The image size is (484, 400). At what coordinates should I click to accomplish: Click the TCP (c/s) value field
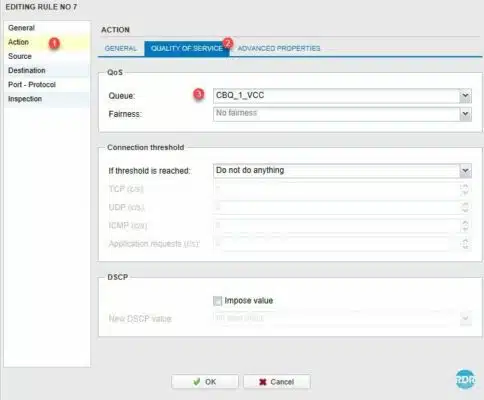pos(336,189)
